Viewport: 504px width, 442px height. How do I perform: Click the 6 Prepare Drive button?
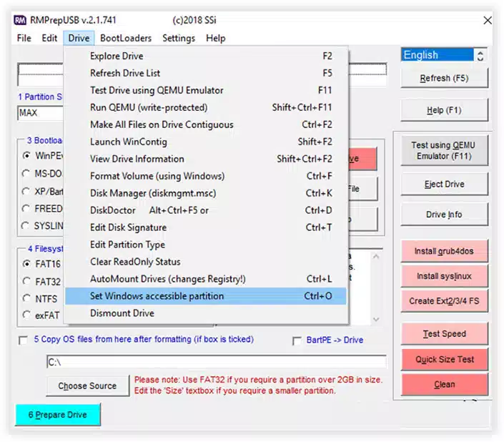[x=58, y=415]
